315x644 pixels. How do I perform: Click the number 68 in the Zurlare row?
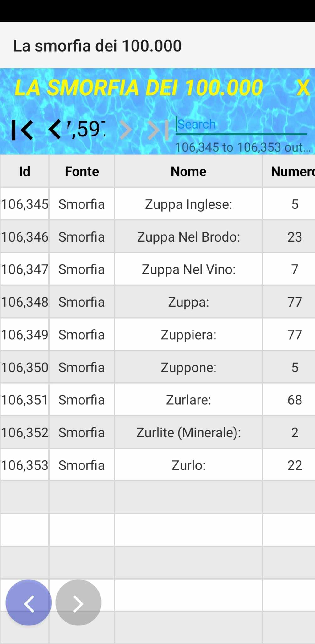tap(295, 400)
